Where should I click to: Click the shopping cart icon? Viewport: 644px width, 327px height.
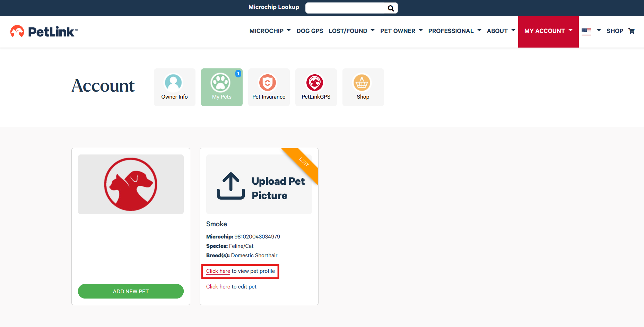coord(632,31)
